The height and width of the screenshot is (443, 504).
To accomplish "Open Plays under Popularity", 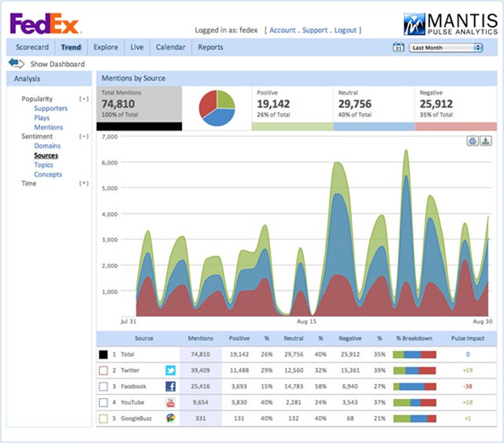I will 42,117.
